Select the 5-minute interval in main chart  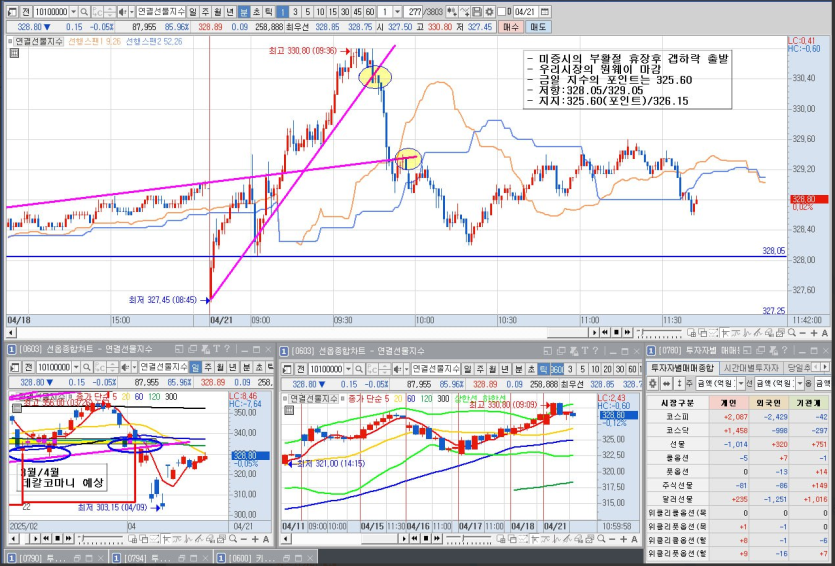pyautogui.click(x=307, y=12)
